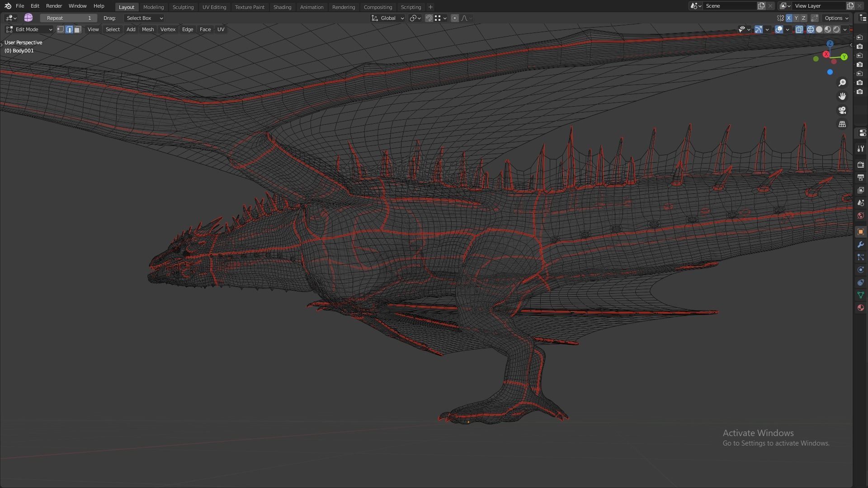Open the pivot point dropdown
This screenshot has height=488, width=868.
[415, 18]
